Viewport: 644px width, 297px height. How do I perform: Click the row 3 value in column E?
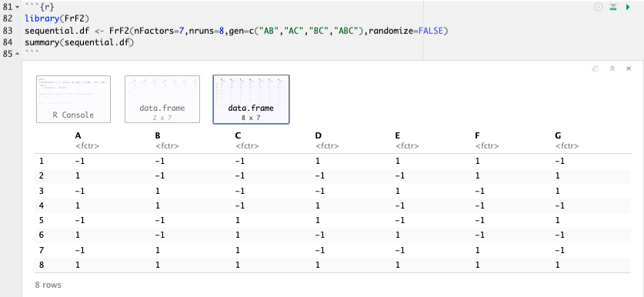[x=397, y=191]
